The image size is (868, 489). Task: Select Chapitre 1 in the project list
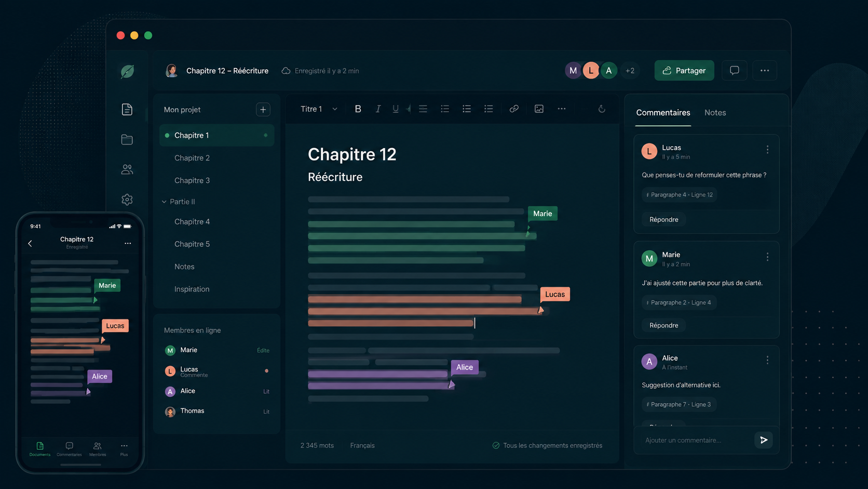tap(216, 135)
